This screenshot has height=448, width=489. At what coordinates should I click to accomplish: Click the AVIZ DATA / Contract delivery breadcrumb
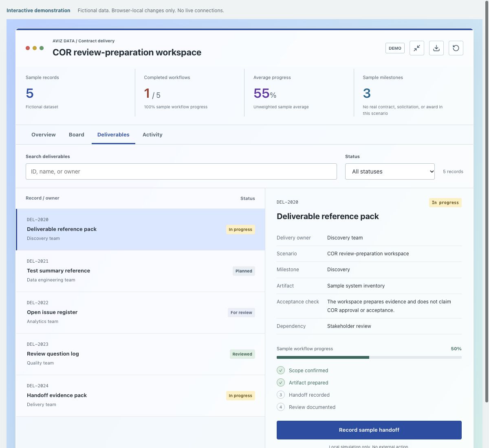click(84, 41)
